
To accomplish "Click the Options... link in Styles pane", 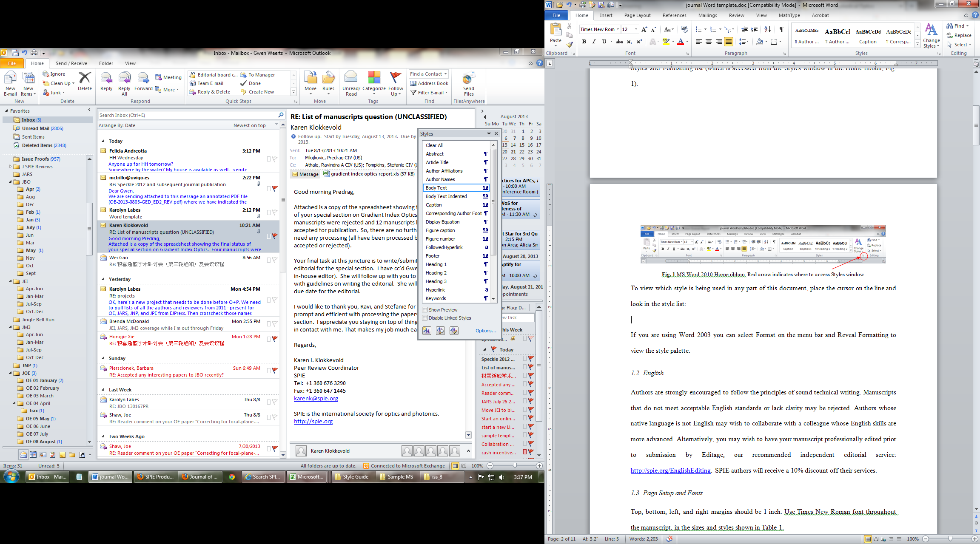I will coord(486,331).
